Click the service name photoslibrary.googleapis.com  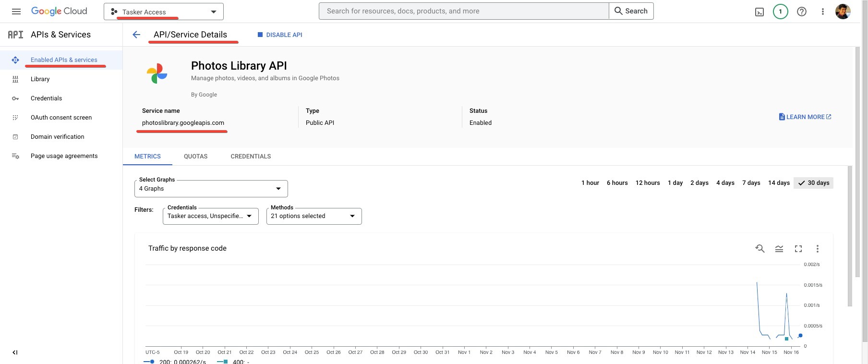click(183, 123)
